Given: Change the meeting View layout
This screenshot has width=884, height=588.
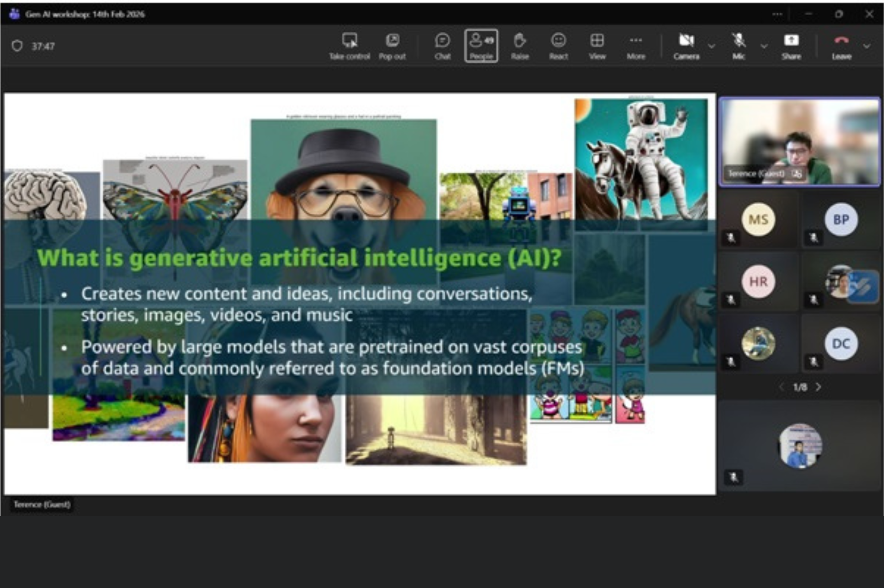Looking at the screenshot, I should [597, 41].
